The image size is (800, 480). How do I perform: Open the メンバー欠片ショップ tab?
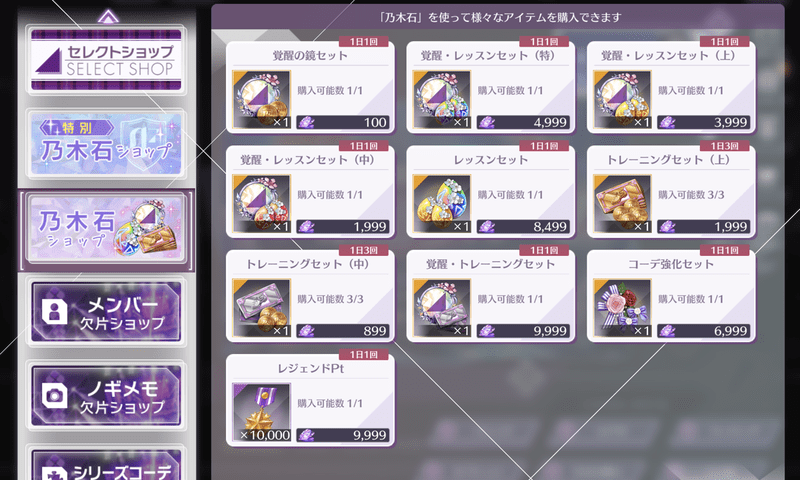[106, 312]
